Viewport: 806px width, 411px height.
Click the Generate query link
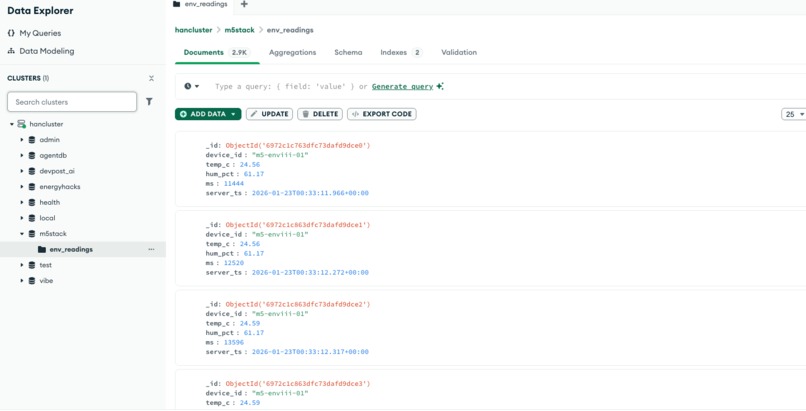coord(402,86)
